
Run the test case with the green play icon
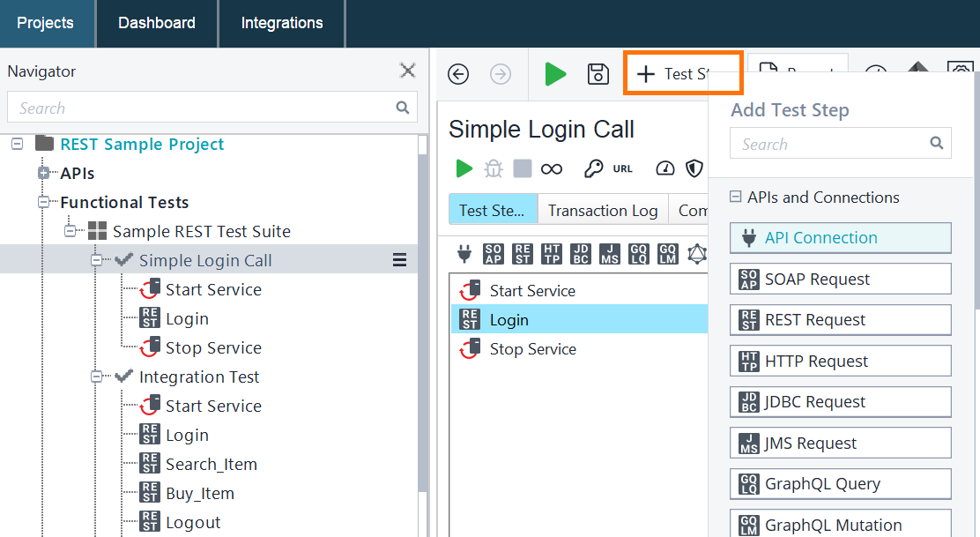(464, 168)
